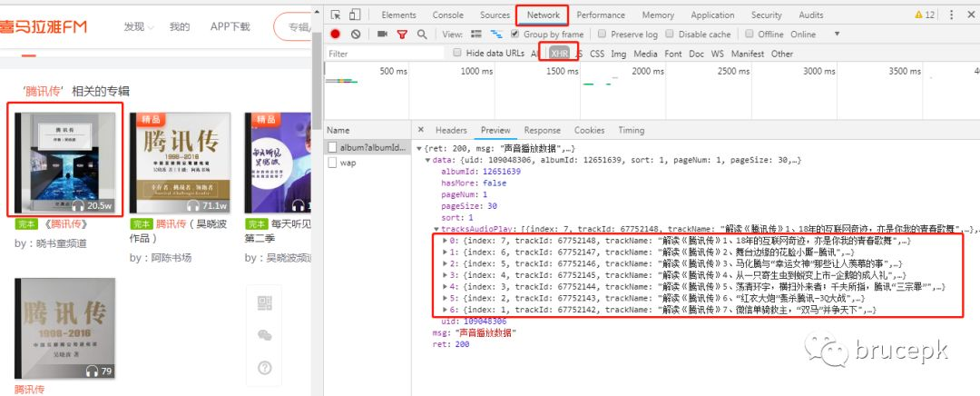Viewport: 980px width, 396px height.
Task: Click the network Filter input field
Action: pyautogui.click(x=385, y=54)
